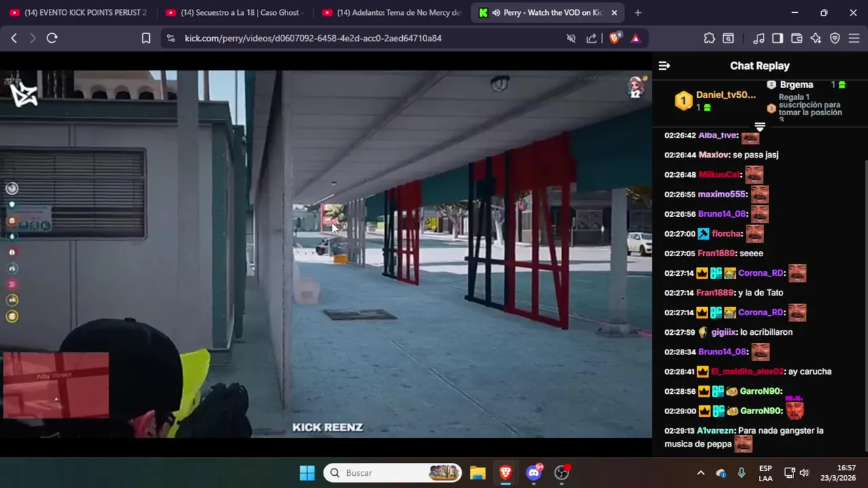Open the Wayback/search page tool icon
Viewport: 868px width, 488px height.
tap(728, 39)
